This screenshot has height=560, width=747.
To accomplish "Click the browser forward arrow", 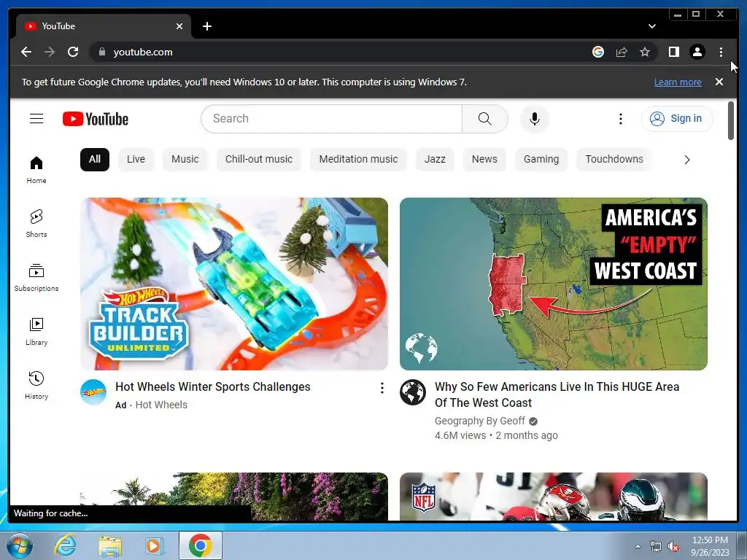I will (x=50, y=52).
